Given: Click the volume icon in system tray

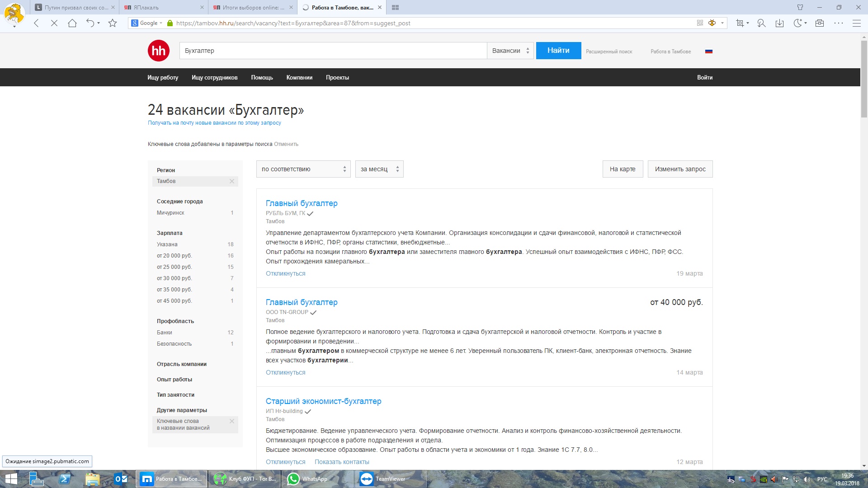Looking at the screenshot, I should click(x=807, y=479).
